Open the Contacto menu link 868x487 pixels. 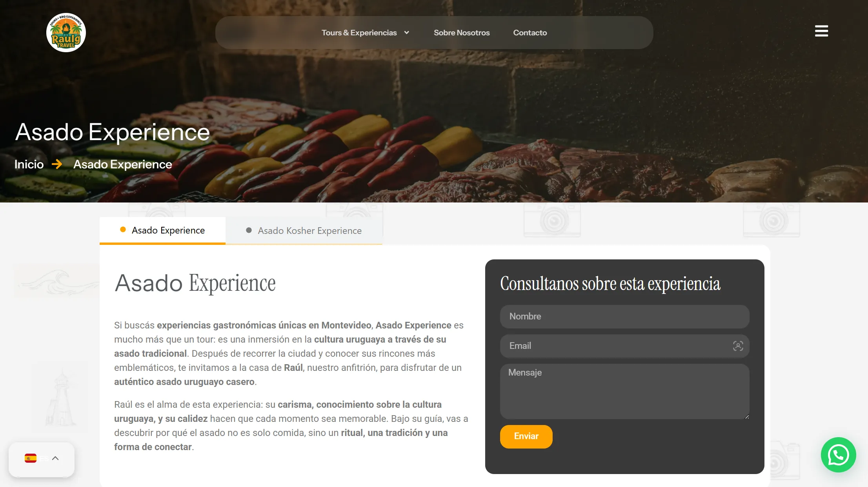coord(530,33)
